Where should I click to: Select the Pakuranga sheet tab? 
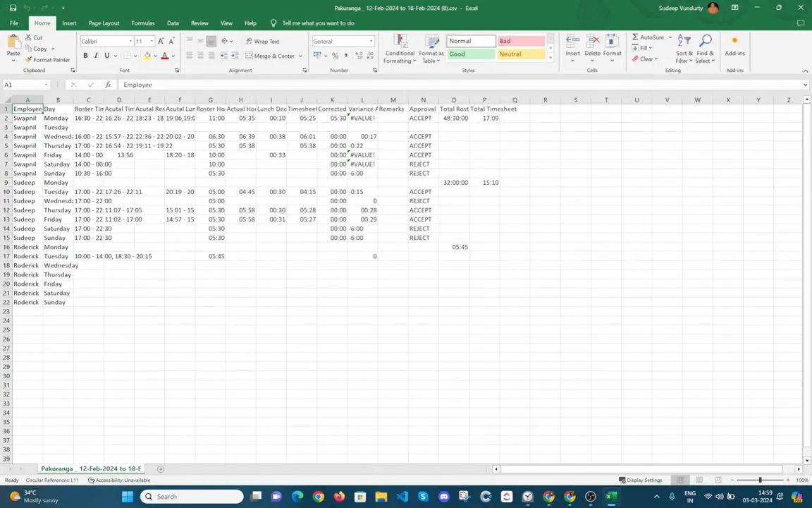coord(91,468)
